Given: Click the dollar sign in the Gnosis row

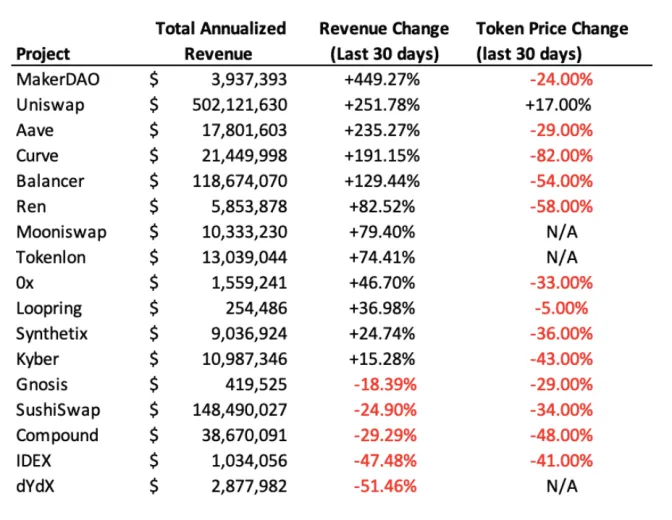Looking at the screenshot, I should tap(155, 384).
